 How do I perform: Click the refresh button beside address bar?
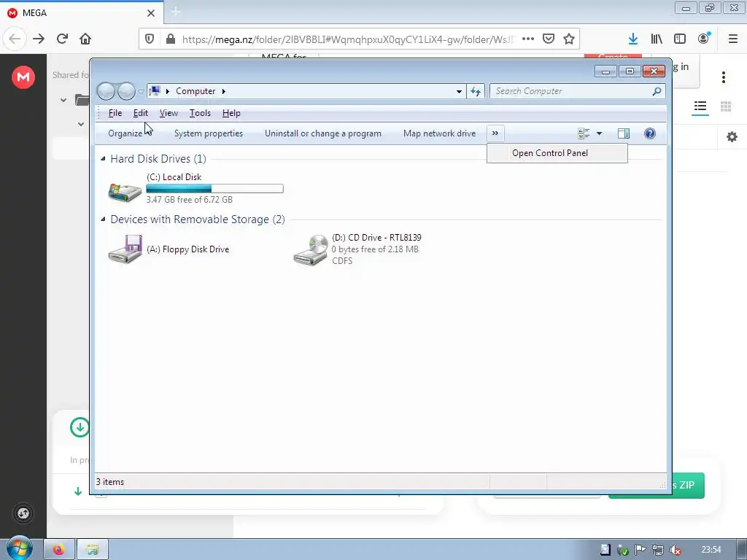coord(476,91)
